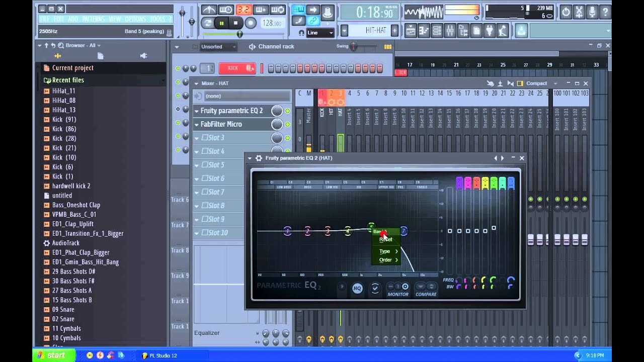
Task: Stop playback using the transport stop button
Action: click(235, 23)
